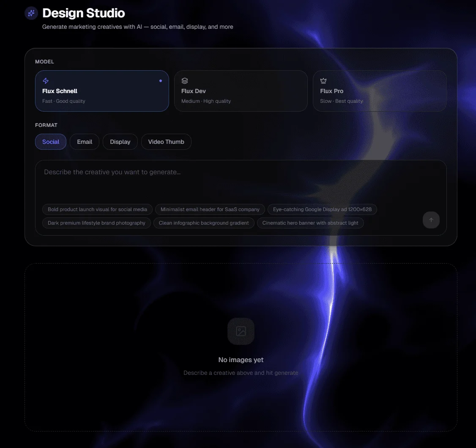Click the selected-indicator dot on Flux Schnell
The height and width of the screenshot is (448, 476).
point(161,81)
